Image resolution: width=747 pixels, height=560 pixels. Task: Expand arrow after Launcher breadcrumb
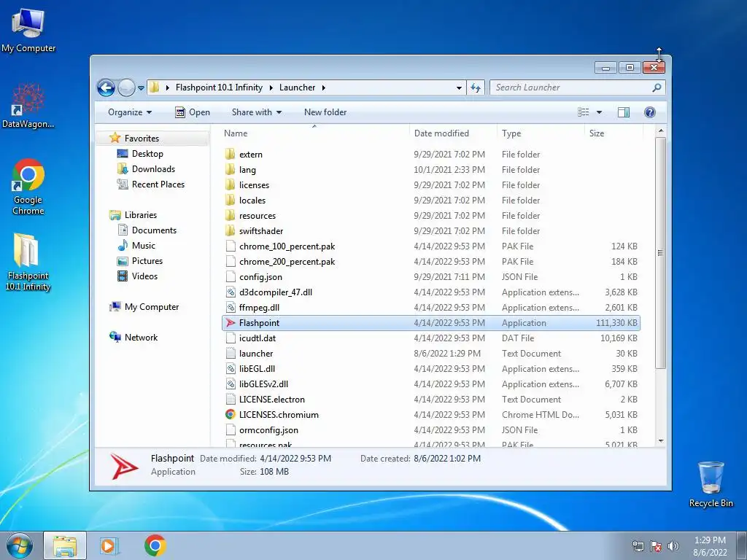(x=323, y=87)
